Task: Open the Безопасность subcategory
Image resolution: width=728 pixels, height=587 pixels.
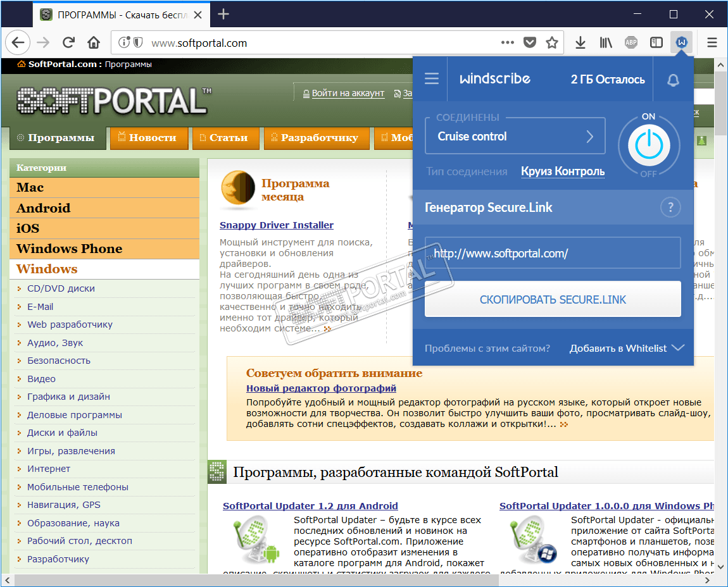Action: click(x=58, y=361)
